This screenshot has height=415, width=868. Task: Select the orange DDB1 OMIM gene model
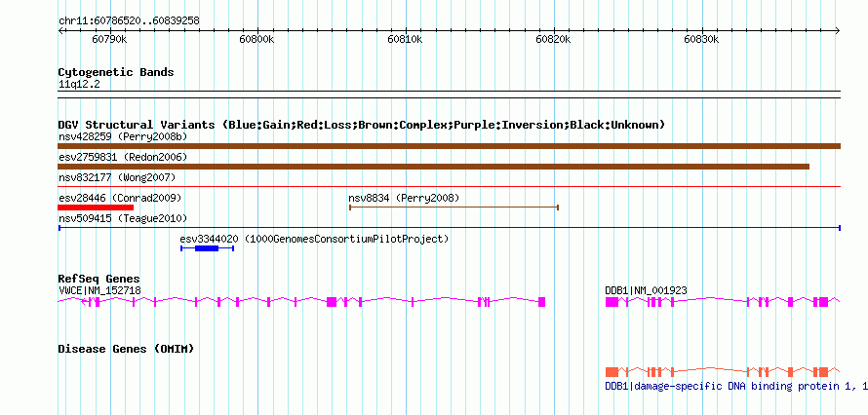click(723, 371)
